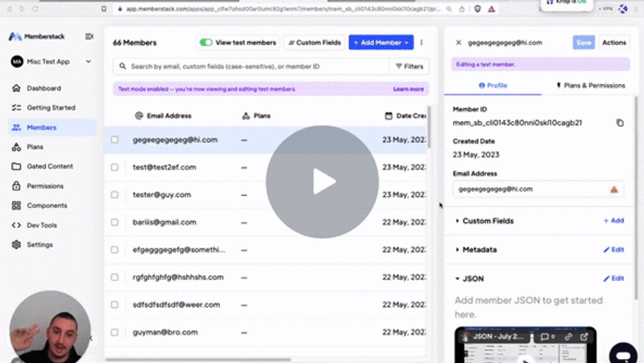Expand the Custom Fields section
Image resolution: width=644 pixels, height=363 pixels.
484,221
